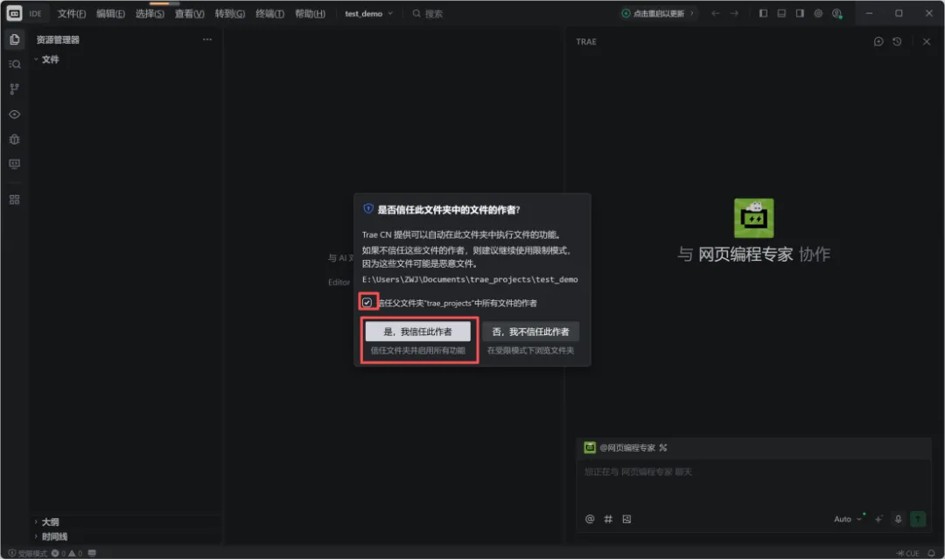
Task: Click 是，我信任此作者 button
Action: 417,332
